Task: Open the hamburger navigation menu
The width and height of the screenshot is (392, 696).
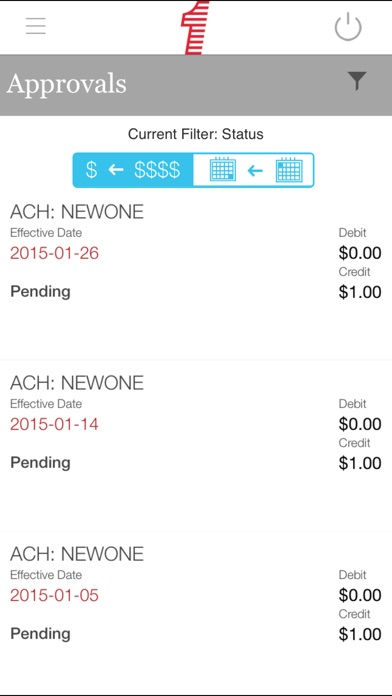Action: tap(36, 26)
